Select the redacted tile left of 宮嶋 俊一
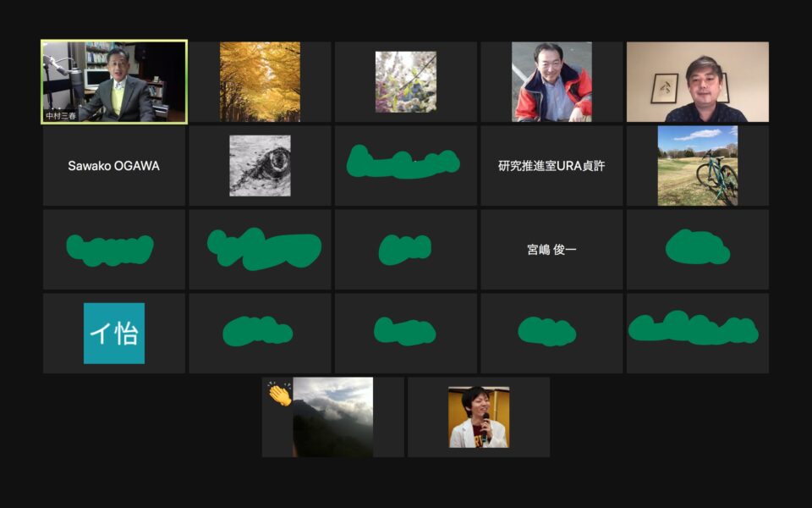 pyautogui.click(x=406, y=249)
